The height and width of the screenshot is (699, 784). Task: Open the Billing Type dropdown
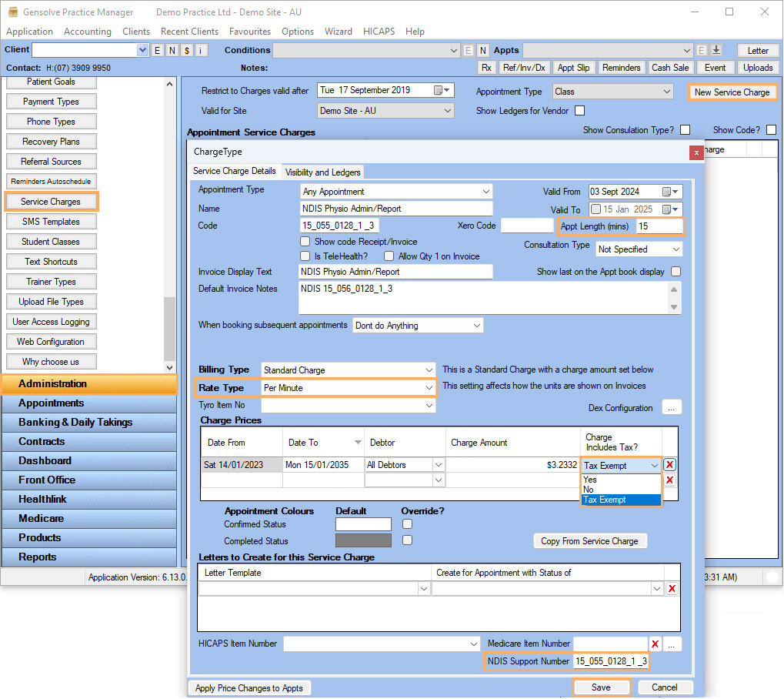click(429, 370)
